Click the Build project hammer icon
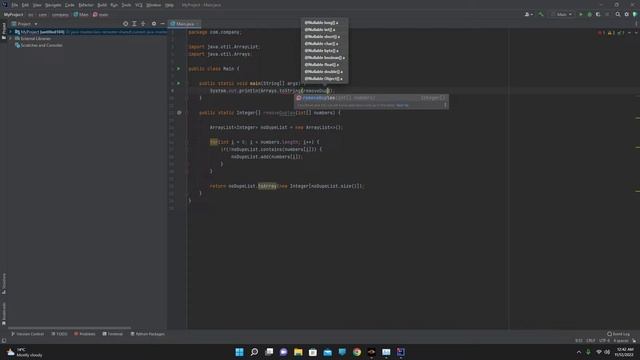This screenshot has width=640, height=360. tap(541, 14)
